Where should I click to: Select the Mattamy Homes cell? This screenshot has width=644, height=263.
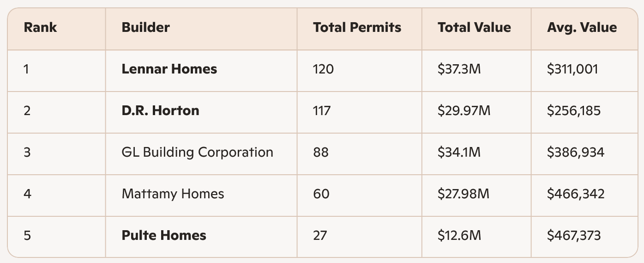coord(173,194)
